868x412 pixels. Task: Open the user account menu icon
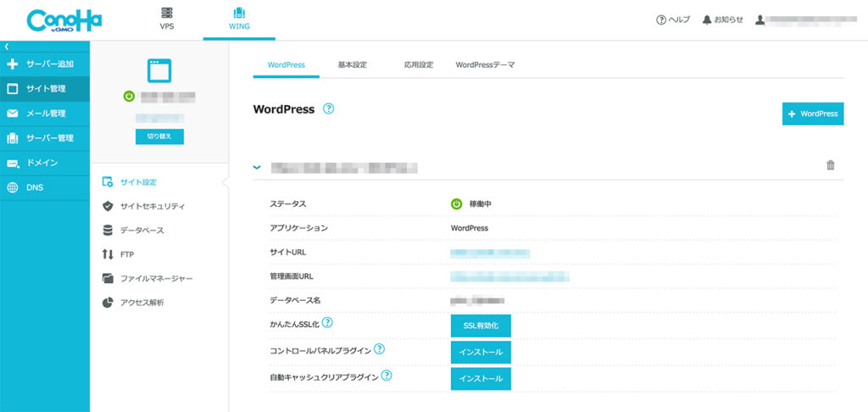point(760,20)
